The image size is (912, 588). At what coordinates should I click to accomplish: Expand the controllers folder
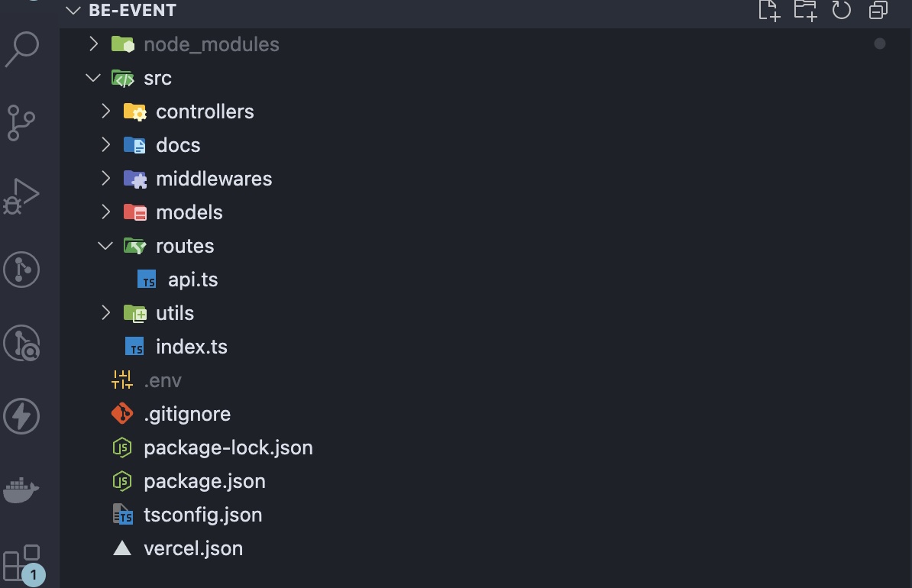pyautogui.click(x=106, y=111)
